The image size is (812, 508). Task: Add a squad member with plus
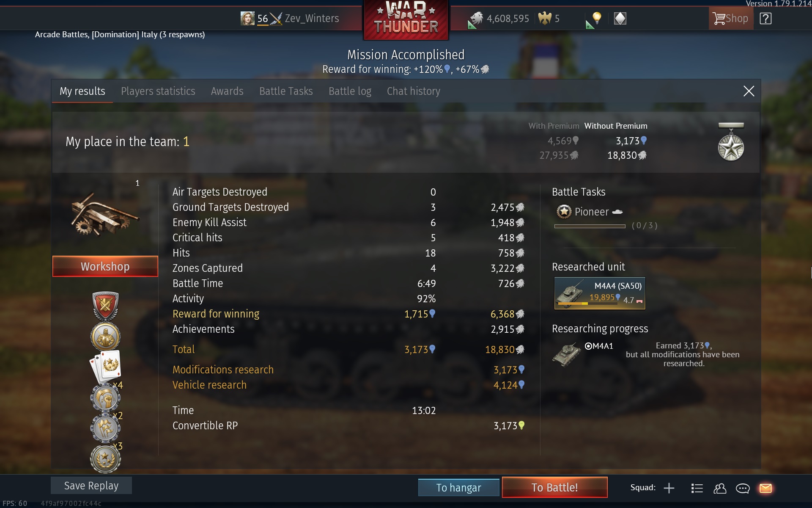click(x=669, y=488)
